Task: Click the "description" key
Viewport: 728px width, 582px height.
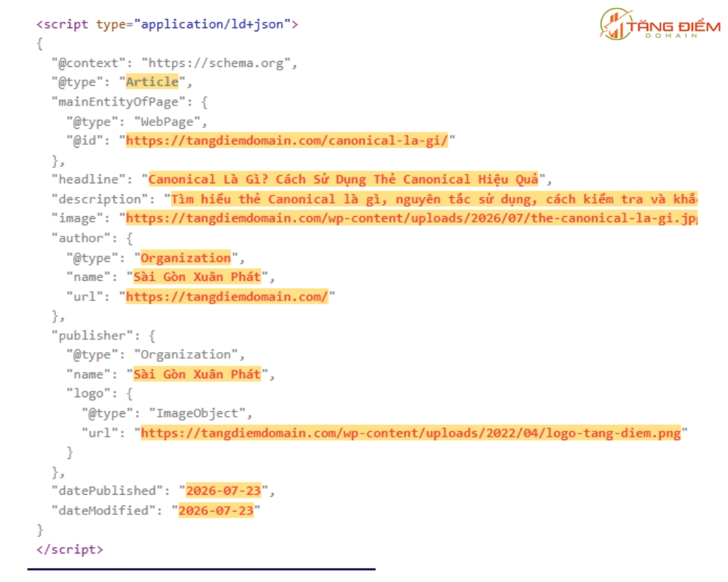Action: 100,199
